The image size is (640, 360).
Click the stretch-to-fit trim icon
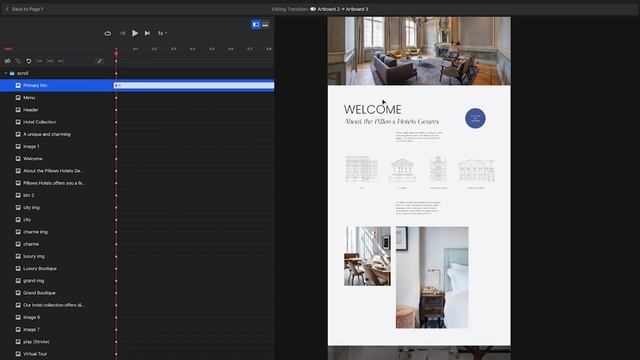pyautogui.click(x=50, y=61)
